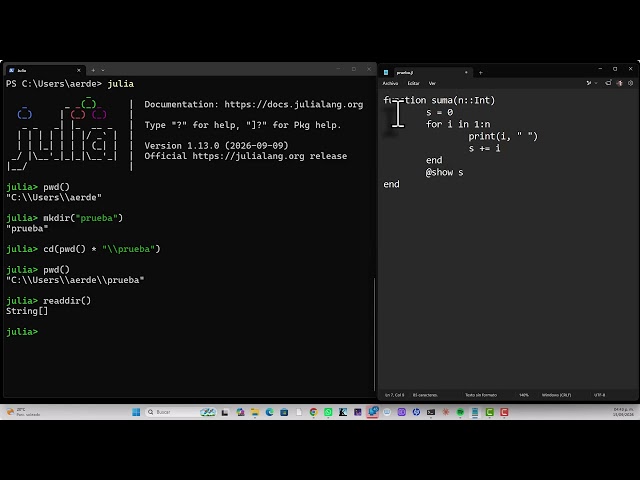Click the Notepad app icon in title bar
Screen dimensions: 640x480
coord(386,73)
